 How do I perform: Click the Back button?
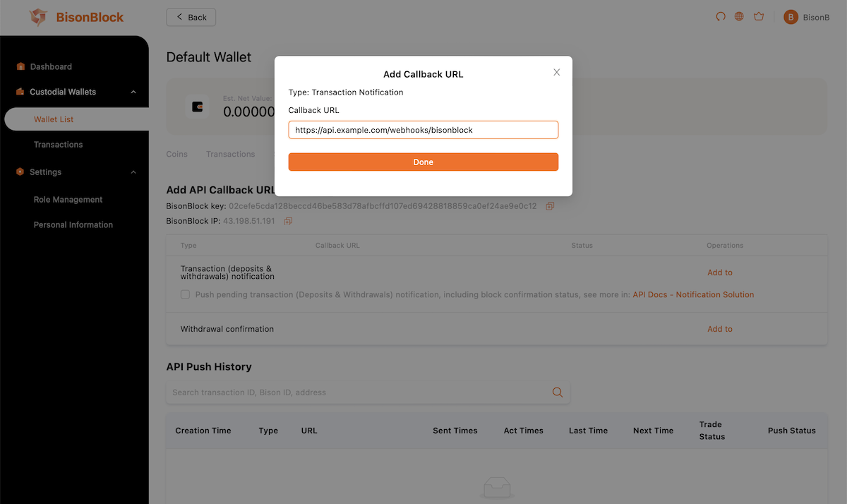191,17
